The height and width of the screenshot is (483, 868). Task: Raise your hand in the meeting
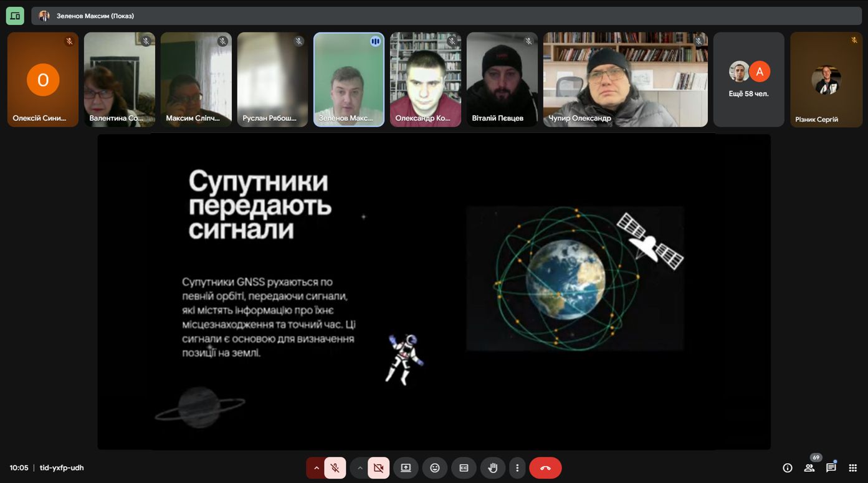493,468
